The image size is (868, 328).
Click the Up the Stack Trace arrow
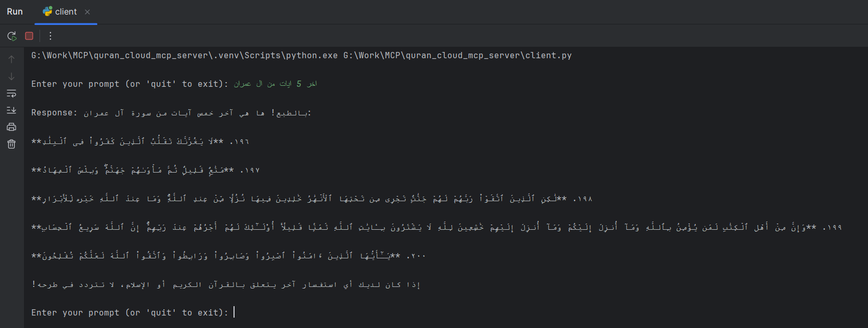(x=11, y=59)
